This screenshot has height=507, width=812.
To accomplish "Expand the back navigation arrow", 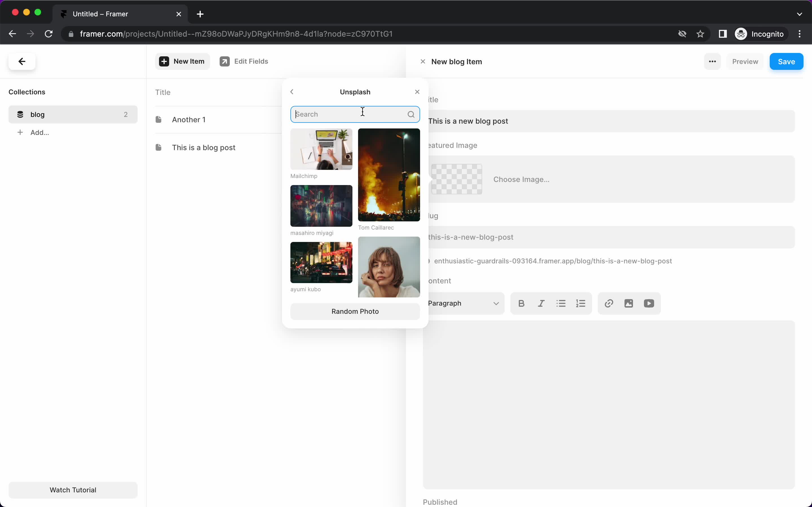I will [x=292, y=92].
